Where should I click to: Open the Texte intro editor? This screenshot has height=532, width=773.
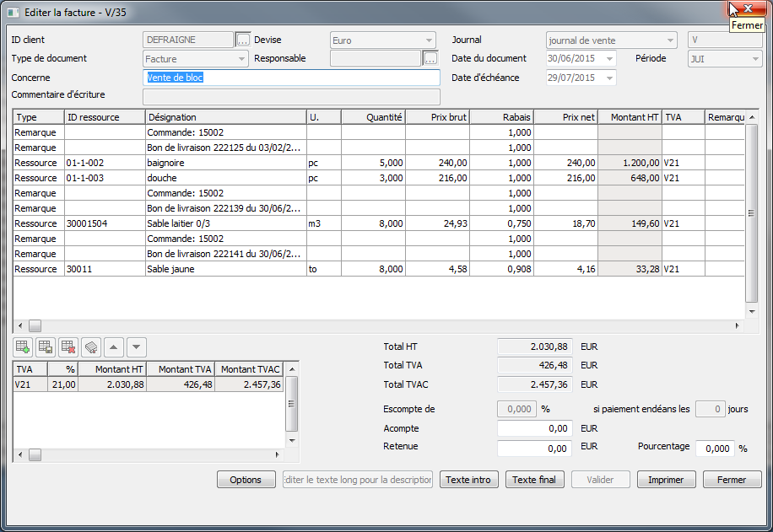468,480
